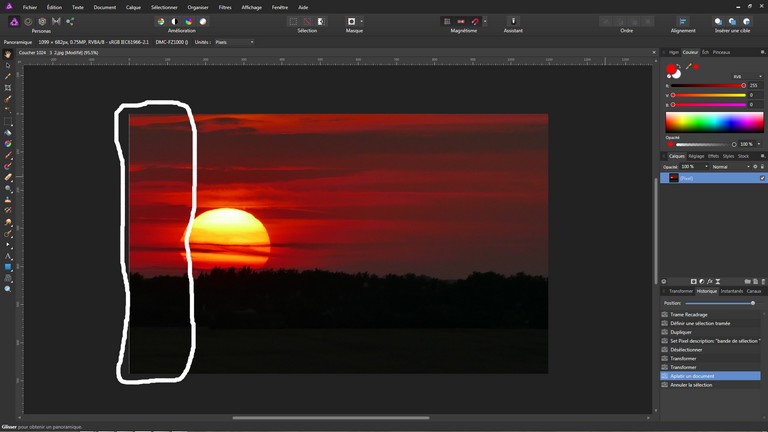768x432 pixels.
Task: Open the Unités Pixels dropdown
Action: [x=235, y=42]
